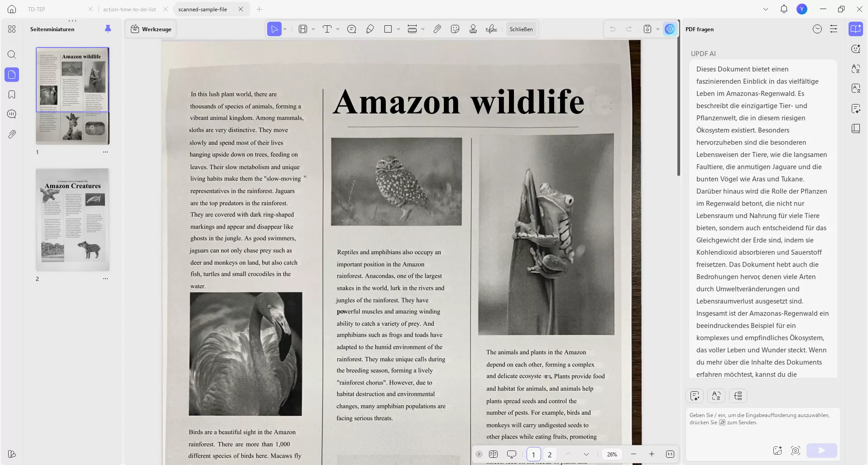The height and width of the screenshot is (465, 868).
Task: Zoom out with the minus button
Action: pyautogui.click(x=633, y=454)
